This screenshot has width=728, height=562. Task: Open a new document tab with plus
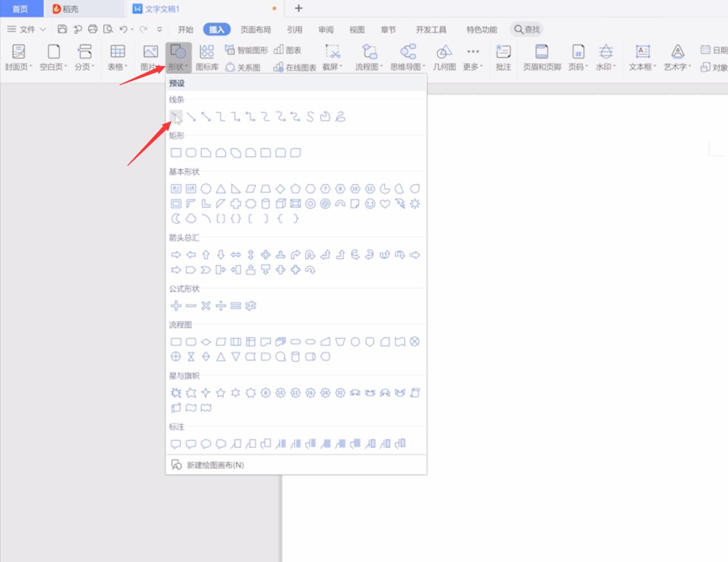point(299,8)
